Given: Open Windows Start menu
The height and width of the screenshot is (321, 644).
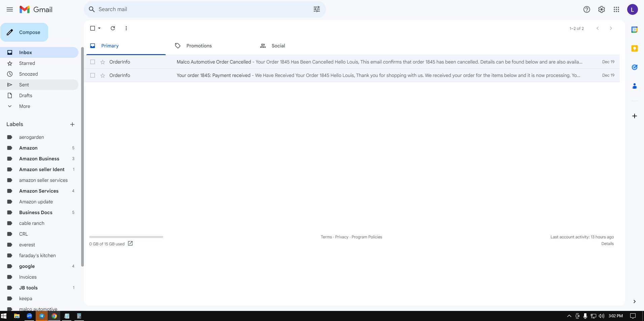Looking at the screenshot, I should coord(4,316).
